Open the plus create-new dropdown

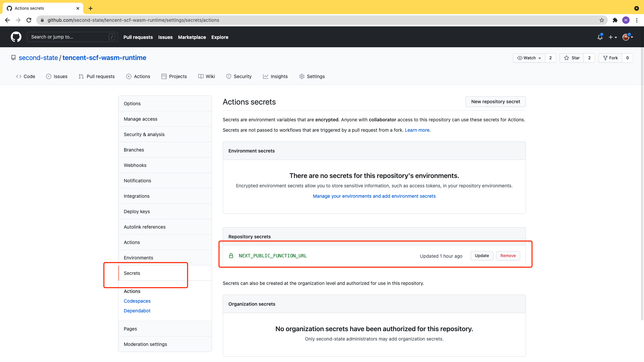tap(612, 37)
